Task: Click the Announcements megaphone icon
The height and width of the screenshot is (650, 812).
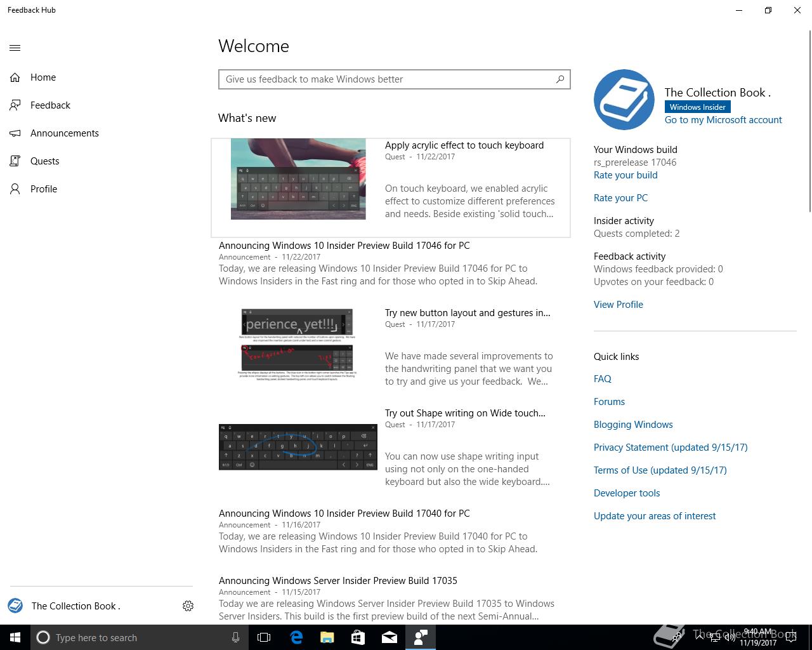Action: (x=15, y=133)
